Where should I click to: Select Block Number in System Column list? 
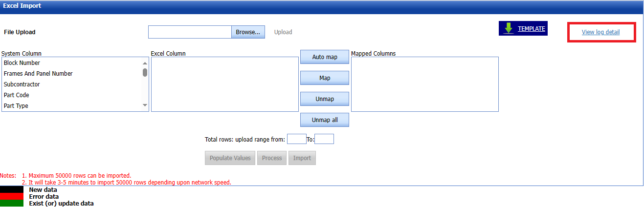(22, 63)
